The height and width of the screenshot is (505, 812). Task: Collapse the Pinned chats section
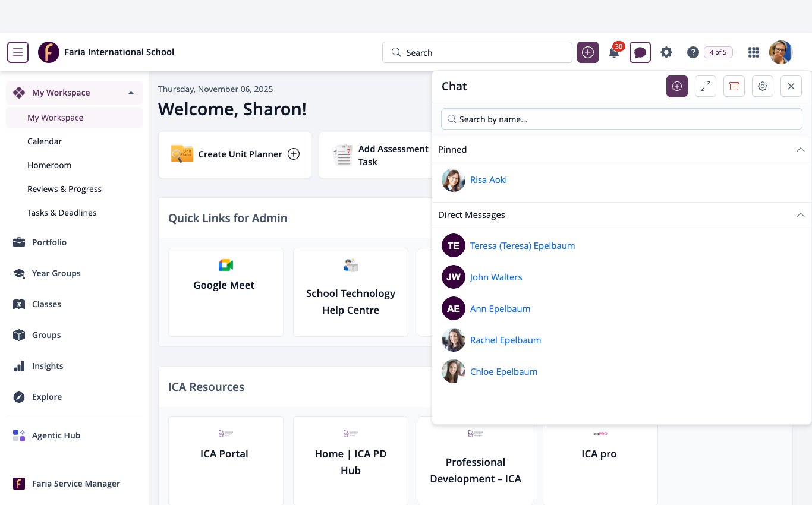click(800, 150)
